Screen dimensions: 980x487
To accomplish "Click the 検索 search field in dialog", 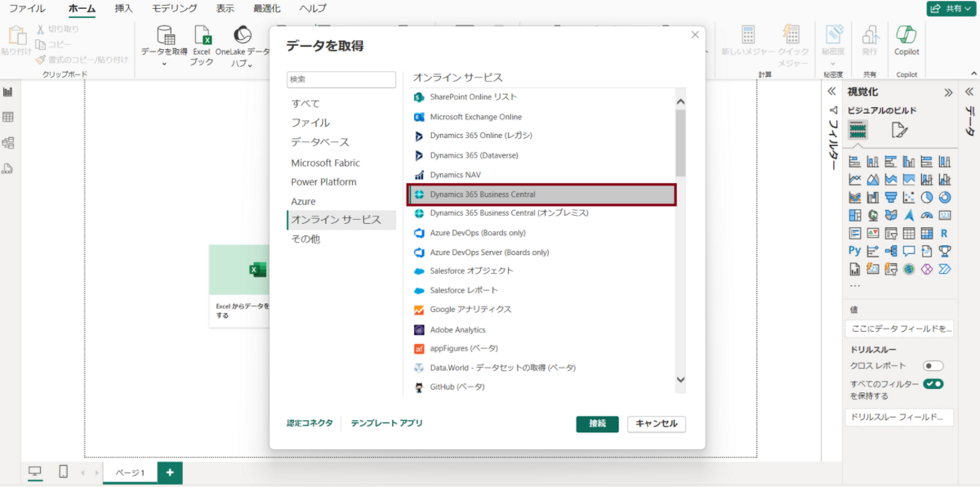I will coord(341,79).
